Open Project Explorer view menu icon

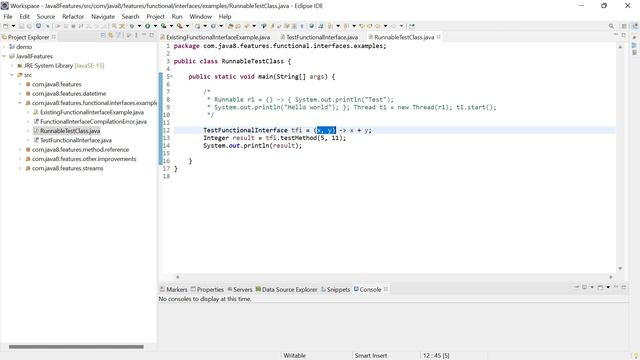[x=136, y=36]
